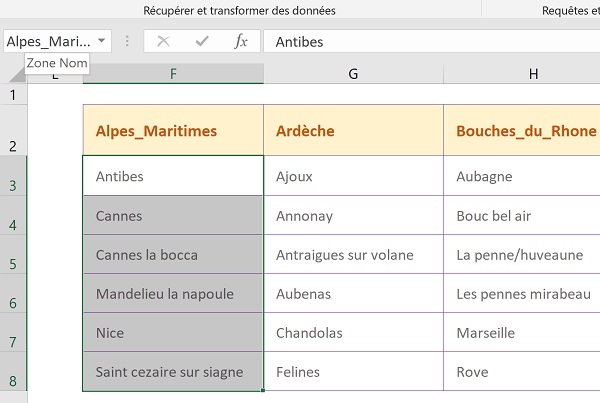Select the Ajoux cell
Image resolution: width=600 pixels, height=403 pixels.
click(x=353, y=176)
